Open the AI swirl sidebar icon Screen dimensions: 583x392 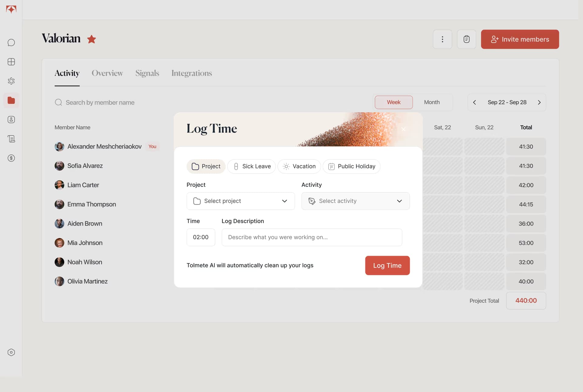click(x=11, y=81)
